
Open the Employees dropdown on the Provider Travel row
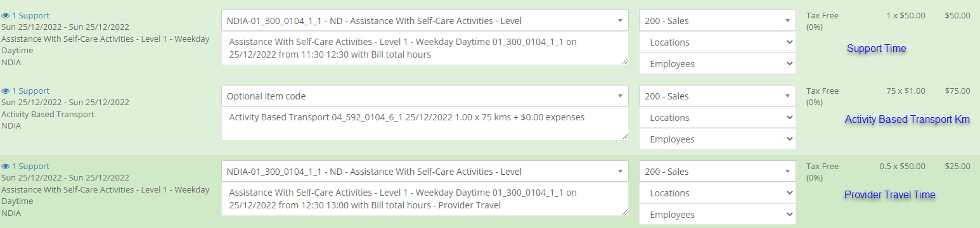coord(717,215)
